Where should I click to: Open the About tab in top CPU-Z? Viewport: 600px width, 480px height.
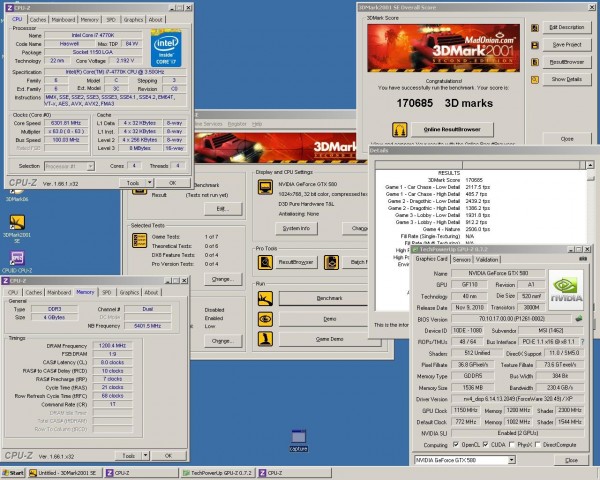[x=155, y=20]
